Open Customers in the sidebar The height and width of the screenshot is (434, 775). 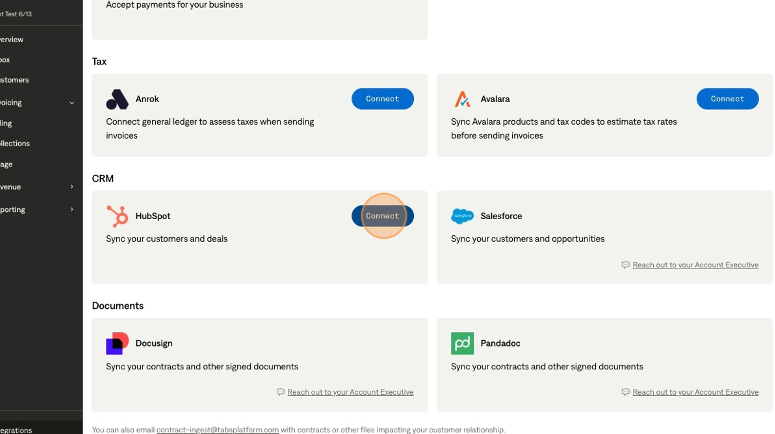(15, 80)
